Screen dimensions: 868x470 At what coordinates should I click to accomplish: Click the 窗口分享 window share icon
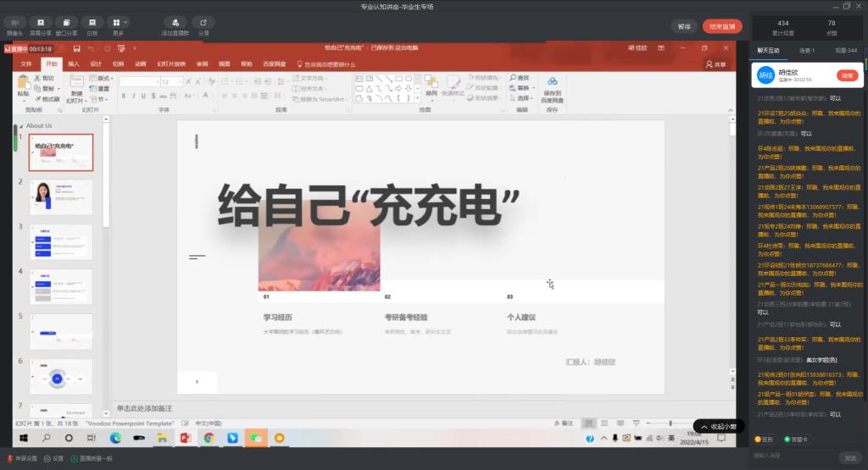(66, 22)
